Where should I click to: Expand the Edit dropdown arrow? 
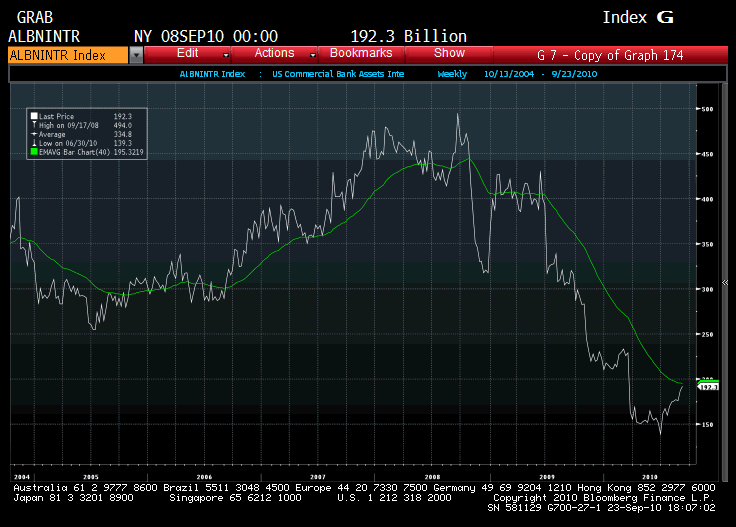click(x=226, y=55)
